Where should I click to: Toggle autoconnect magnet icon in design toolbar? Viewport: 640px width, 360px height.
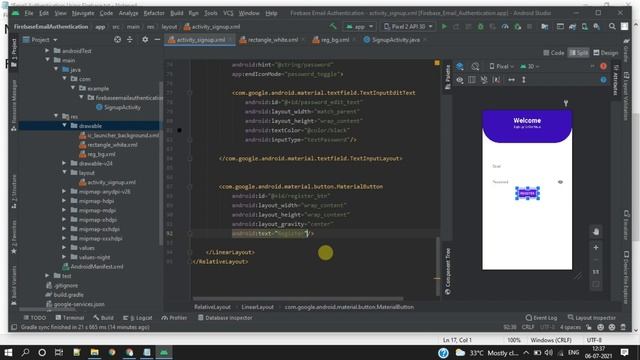(x=484, y=80)
